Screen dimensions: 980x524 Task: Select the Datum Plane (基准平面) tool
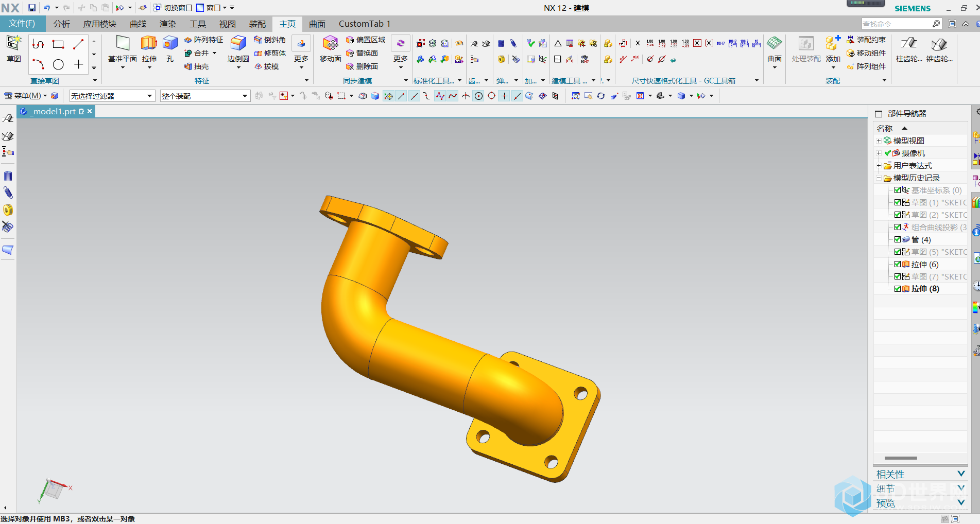tap(123, 49)
